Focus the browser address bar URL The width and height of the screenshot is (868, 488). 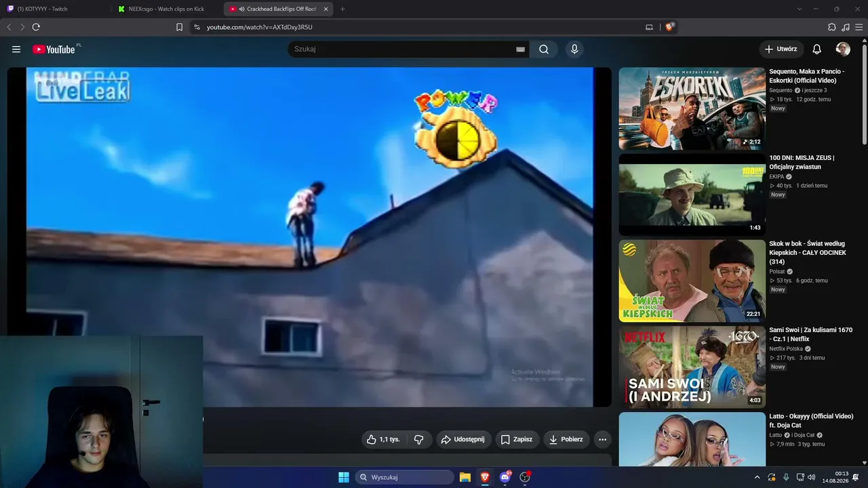click(x=260, y=27)
